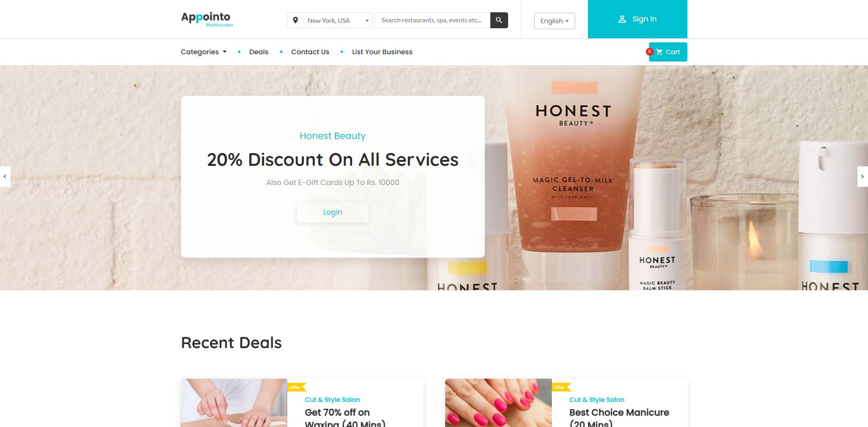Open the Deals menu item
868x427 pixels.
pos(259,52)
